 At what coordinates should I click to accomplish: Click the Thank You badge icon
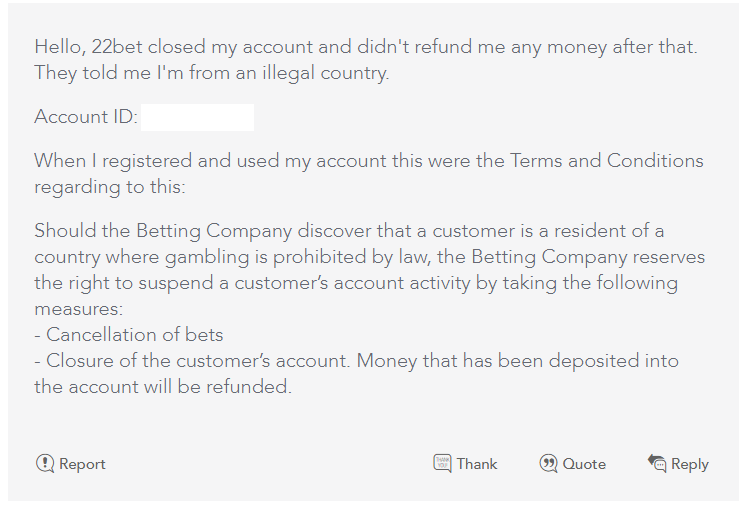click(442, 463)
